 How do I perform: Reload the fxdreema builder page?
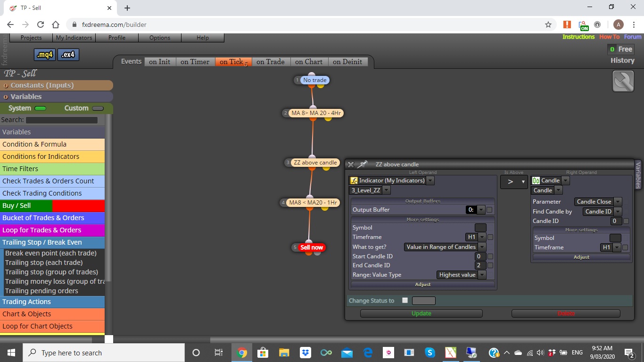click(41, 25)
